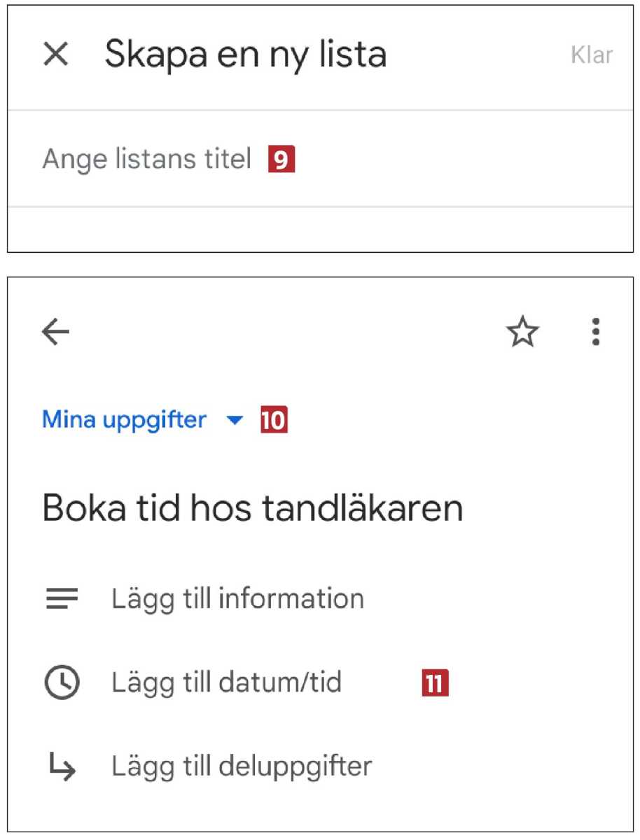Click the Ange listans titel input field
640x840 pixels.
[147, 160]
